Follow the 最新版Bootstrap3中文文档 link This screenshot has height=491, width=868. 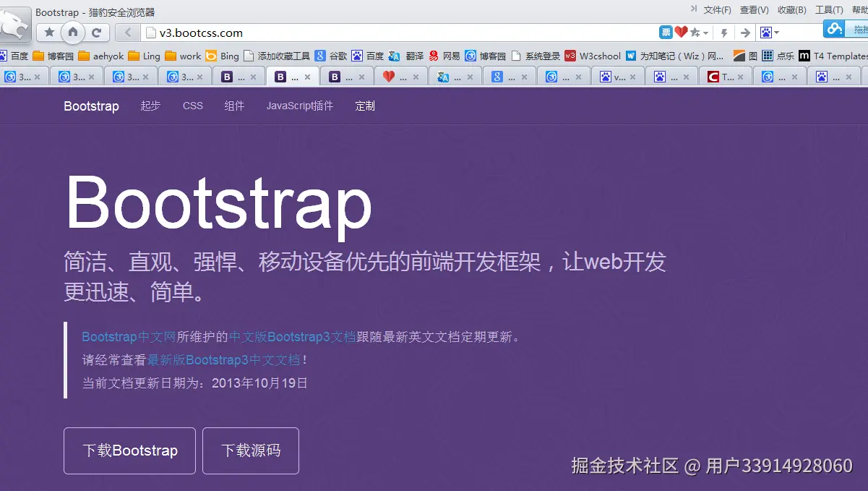[224, 360]
